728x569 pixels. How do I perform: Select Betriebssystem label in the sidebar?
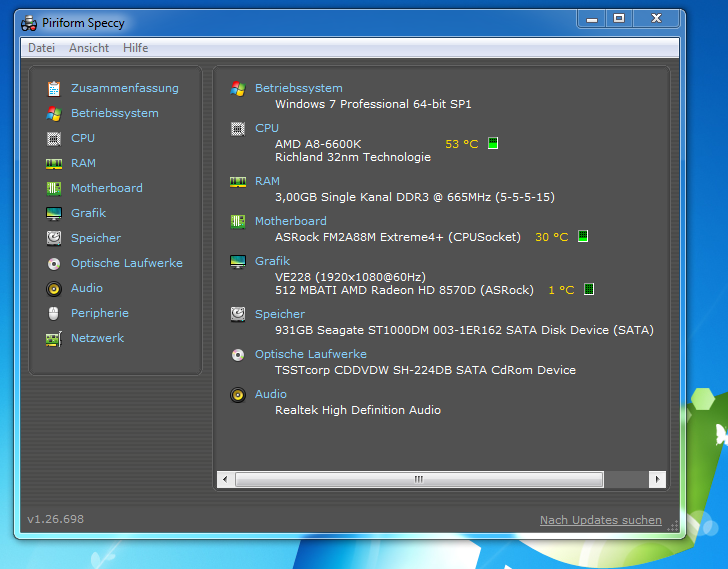[115, 113]
